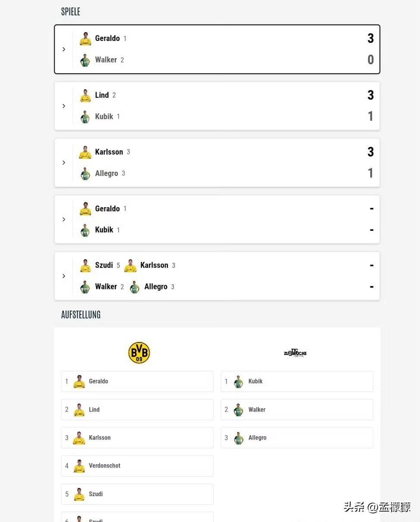
Task: Click Allegro's avatar in the doubles match
Action: tap(135, 287)
